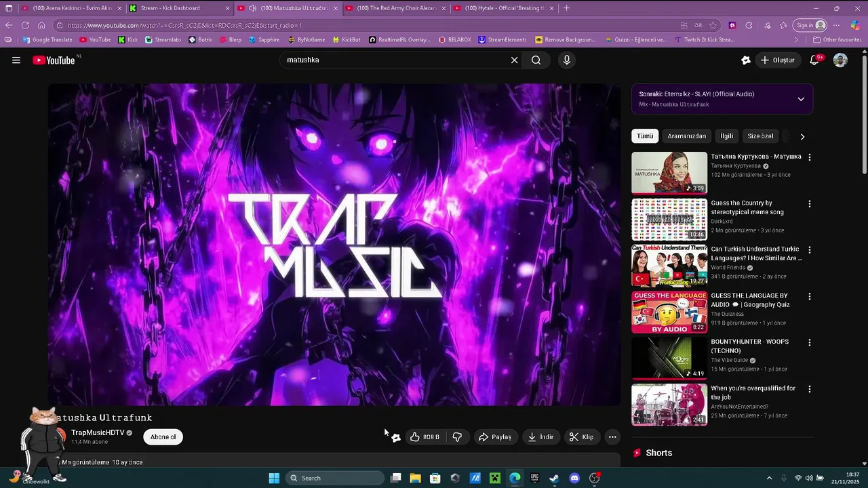The image size is (868, 488).
Task: Open the YouTube account avatar menu
Action: [x=840, y=60]
